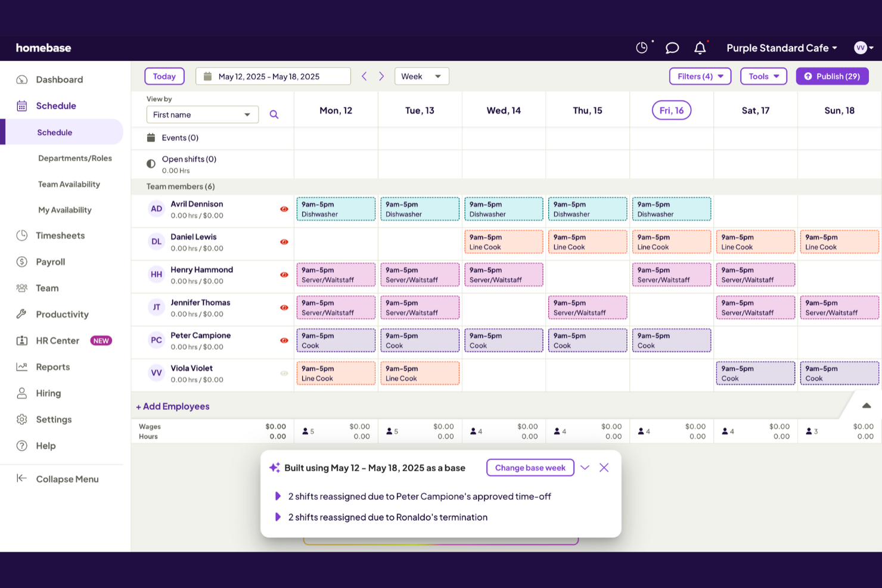This screenshot has height=588, width=882.
Task: Open the messages chat bubble icon
Action: coord(672,48)
